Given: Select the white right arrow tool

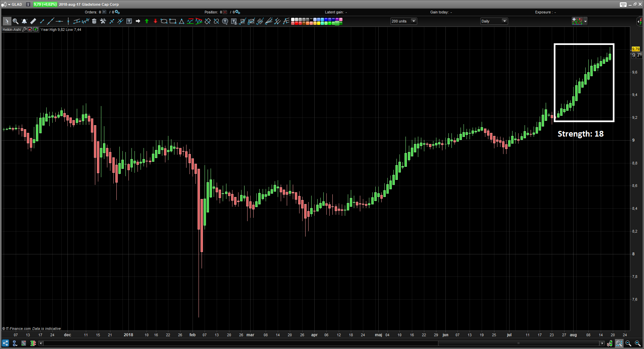Looking at the screenshot, I should point(138,21).
